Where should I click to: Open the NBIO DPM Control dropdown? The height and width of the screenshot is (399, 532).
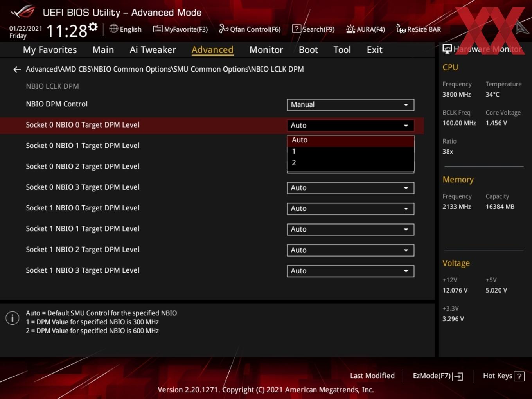point(350,105)
